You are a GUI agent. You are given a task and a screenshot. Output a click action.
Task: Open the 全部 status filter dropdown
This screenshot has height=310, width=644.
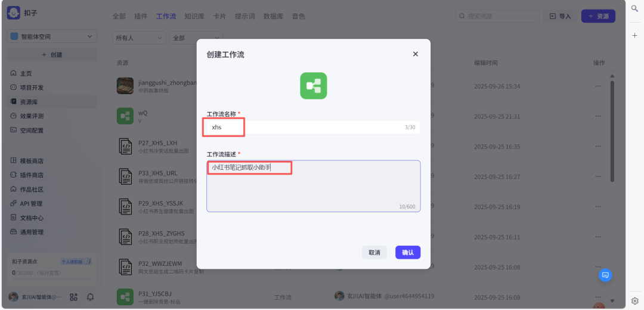tap(196, 38)
